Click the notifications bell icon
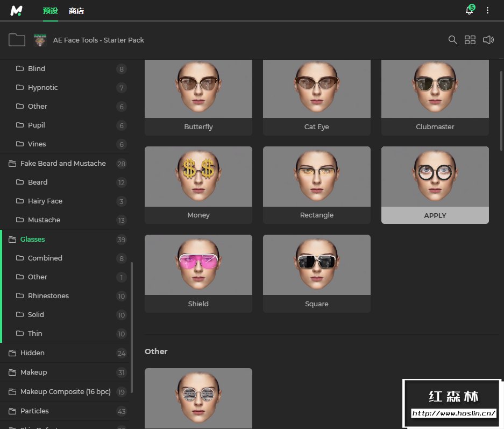 (470, 11)
